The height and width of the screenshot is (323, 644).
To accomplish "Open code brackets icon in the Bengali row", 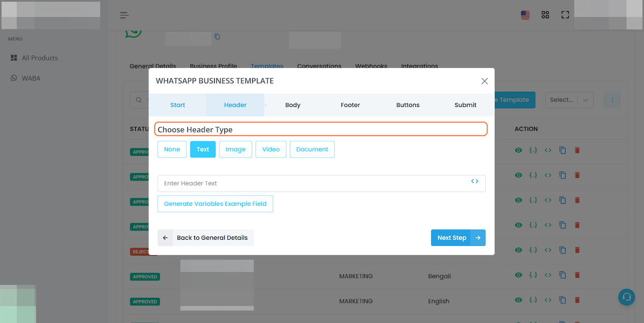I will (x=548, y=275).
